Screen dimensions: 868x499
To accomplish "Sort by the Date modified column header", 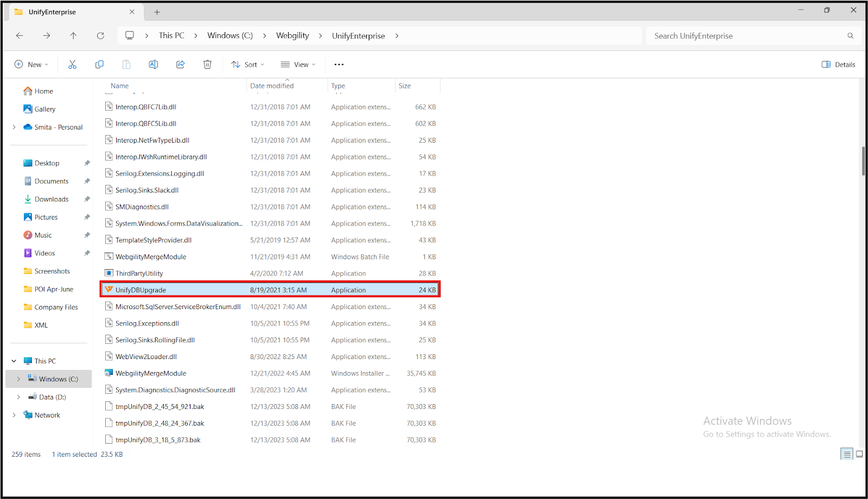I will [x=272, y=86].
